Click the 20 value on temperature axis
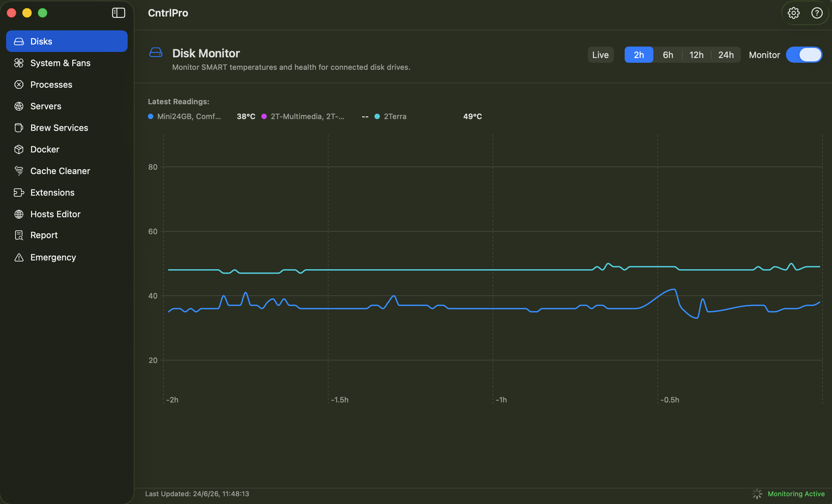 pos(153,360)
